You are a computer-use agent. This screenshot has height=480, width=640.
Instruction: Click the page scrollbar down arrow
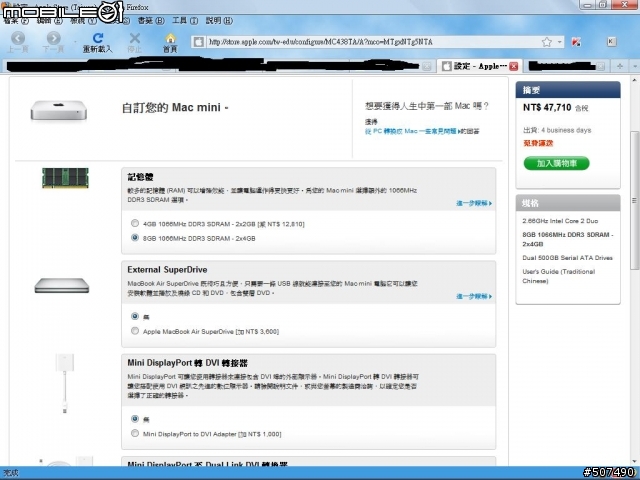635,462
